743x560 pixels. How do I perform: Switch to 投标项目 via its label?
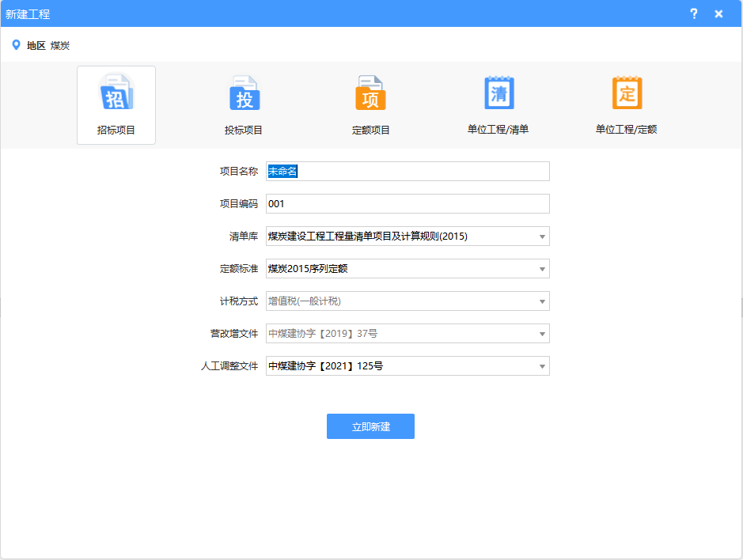244,131
